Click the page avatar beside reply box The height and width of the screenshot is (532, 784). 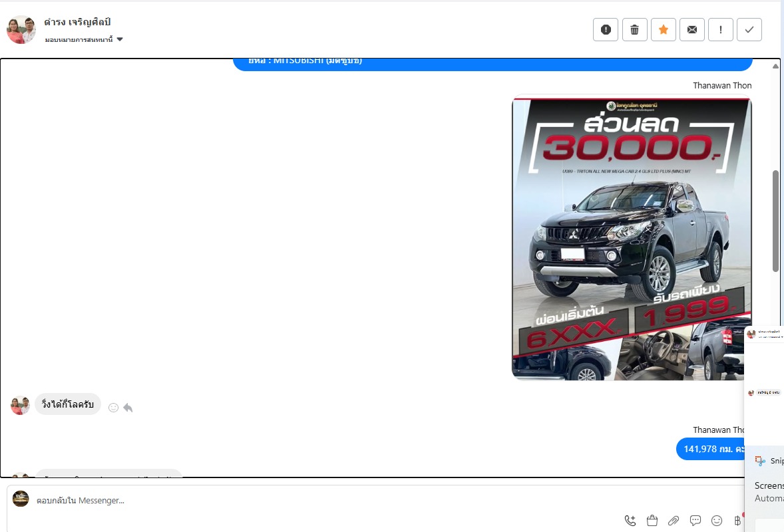tap(21, 499)
